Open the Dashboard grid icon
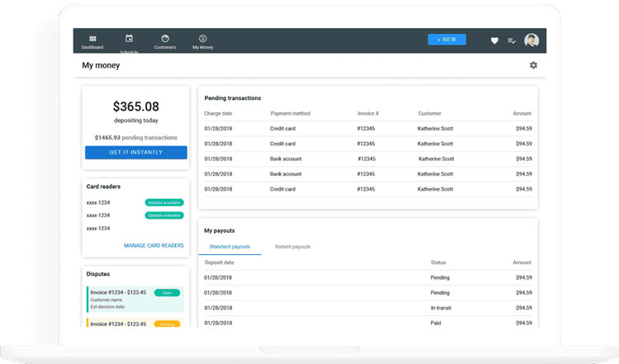The image size is (619, 364). 92,38
